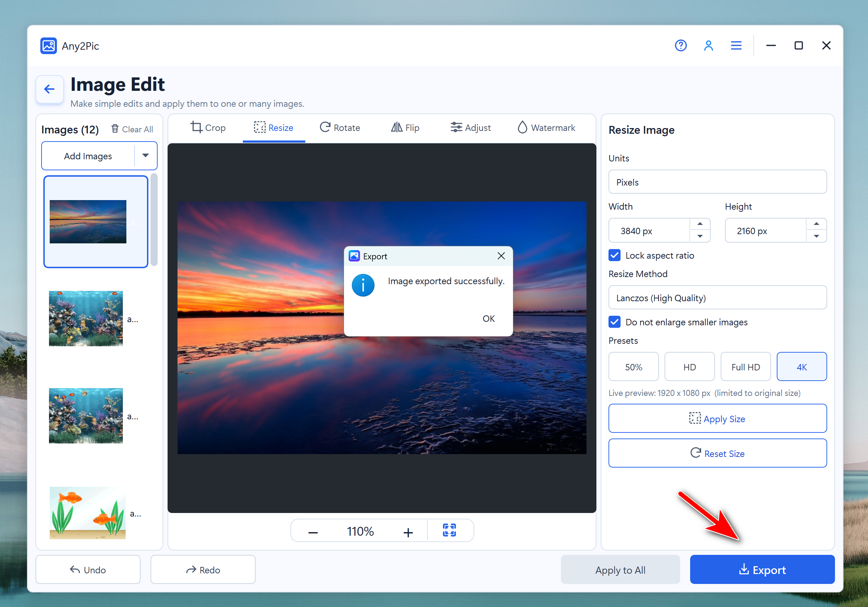
Task: Click the Images (12) heading
Action: [70, 129]
